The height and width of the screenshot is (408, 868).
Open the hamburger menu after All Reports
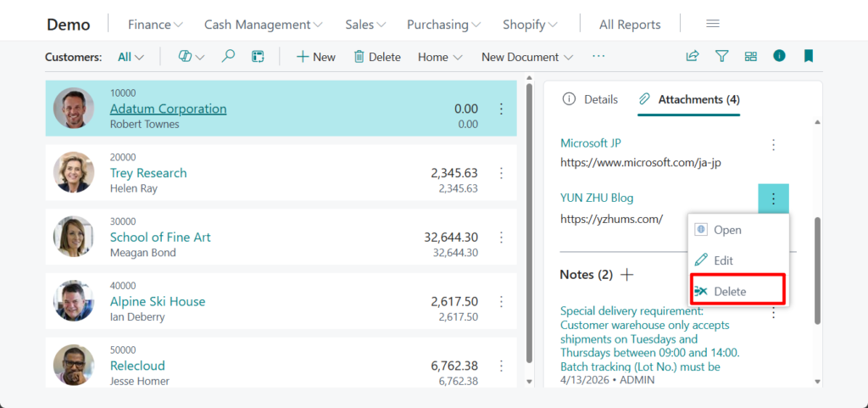(x=713, y=24)
